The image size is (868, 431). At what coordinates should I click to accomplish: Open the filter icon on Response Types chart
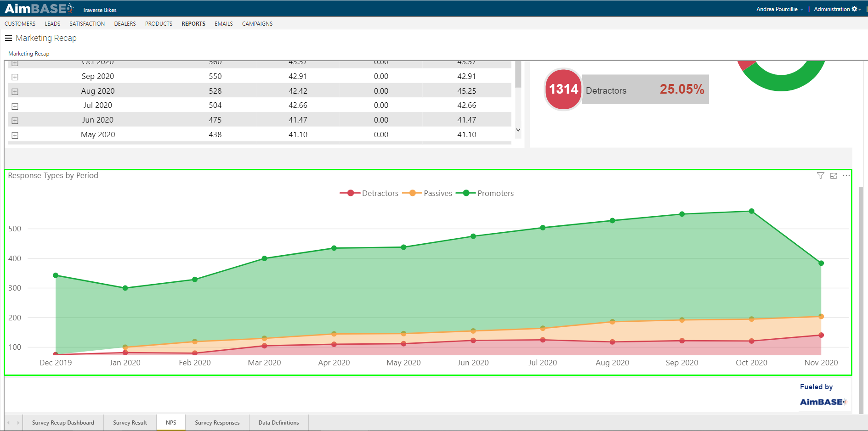821,175
